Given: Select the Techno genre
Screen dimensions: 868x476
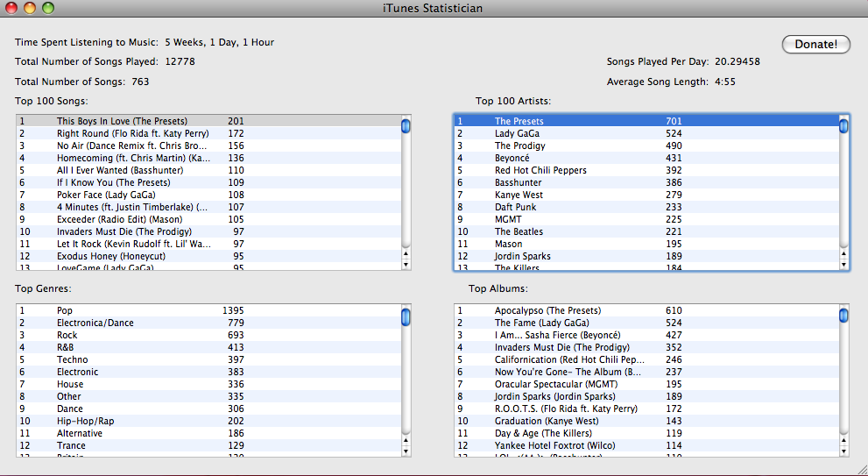Looking at the screenshot, I should 208,359.
